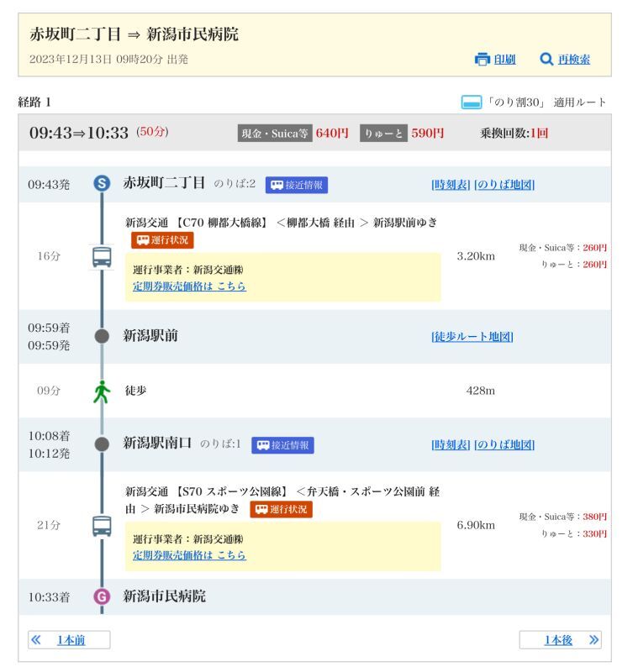Click 運行状況 button for C70 柳都大橋線
Image resolution: width=638 pixels, height=672 pixels.
point(162,240)
